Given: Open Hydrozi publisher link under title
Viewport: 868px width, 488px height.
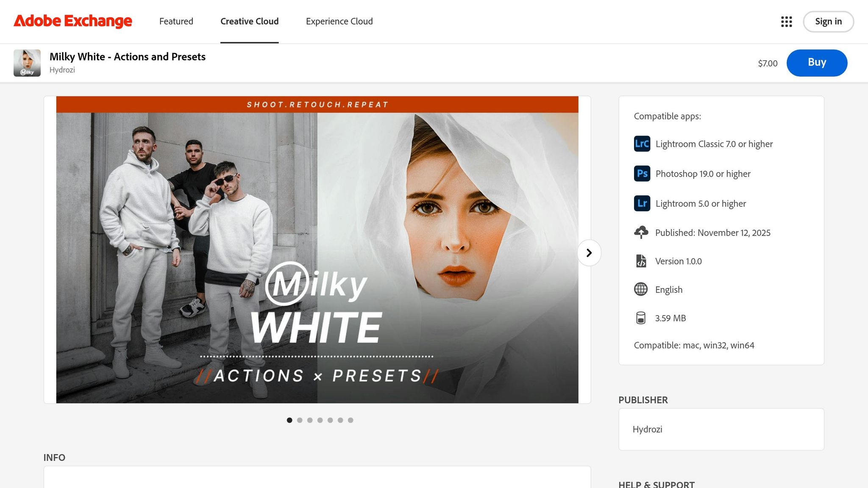Looking at the screenshot, I should pyautogui.click(x=62, y=70).
